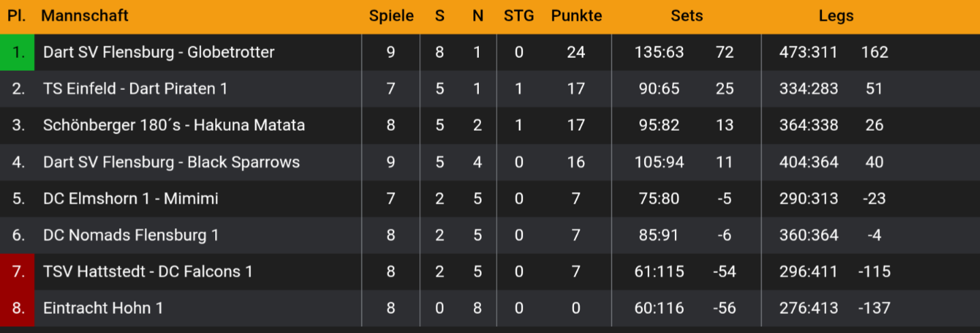The height and width of the screenshot is (333, 980).
Task: Click the 276:413 legs score
Action: pyautogui.click(x=808, y=308)
